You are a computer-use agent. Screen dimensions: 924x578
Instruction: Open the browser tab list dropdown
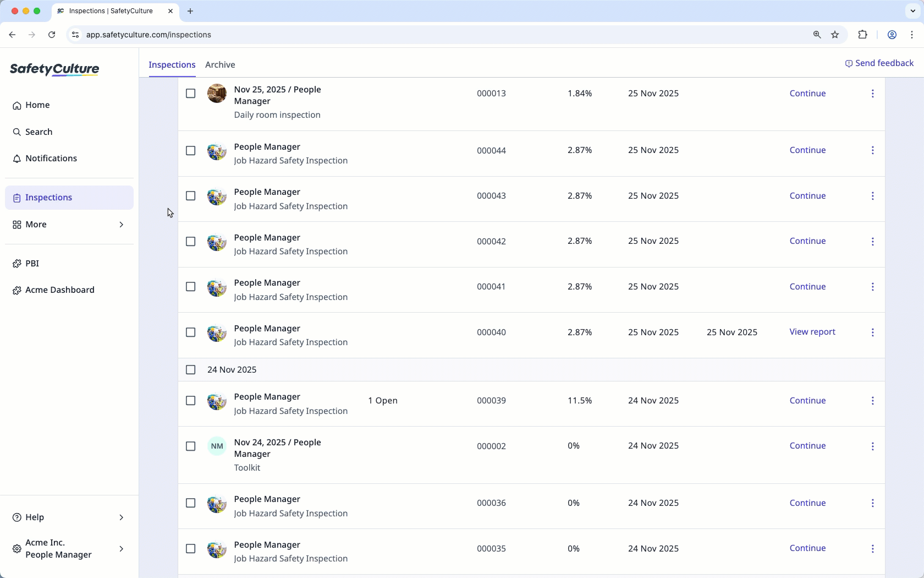pyautogui.click(x=912, y=11)
